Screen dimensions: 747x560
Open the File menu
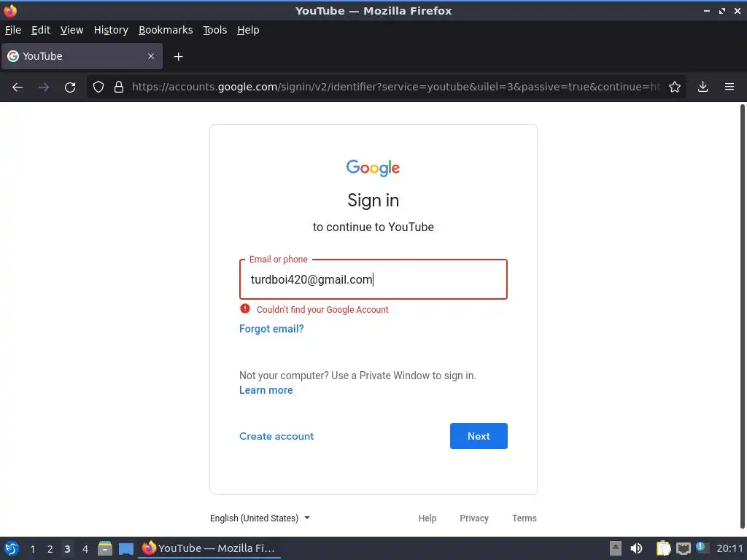(13, 30)
